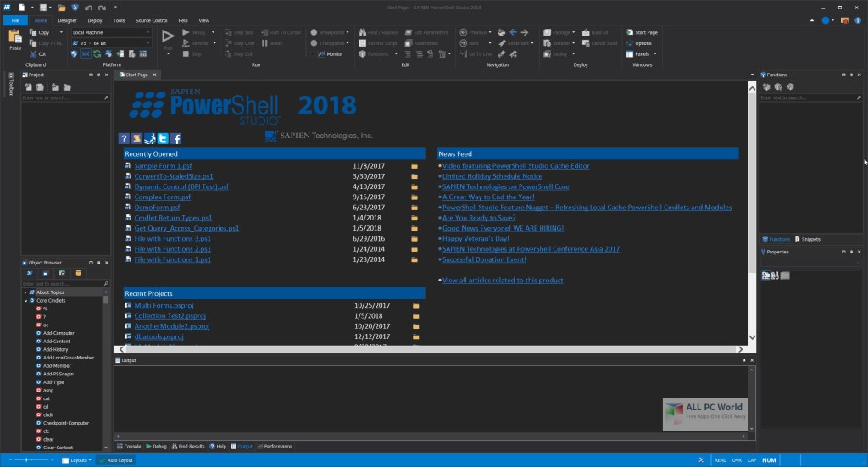Screen dimensions: 868x467
Task: Open folder location for dbatools.psproj
Action: point(415,337)
